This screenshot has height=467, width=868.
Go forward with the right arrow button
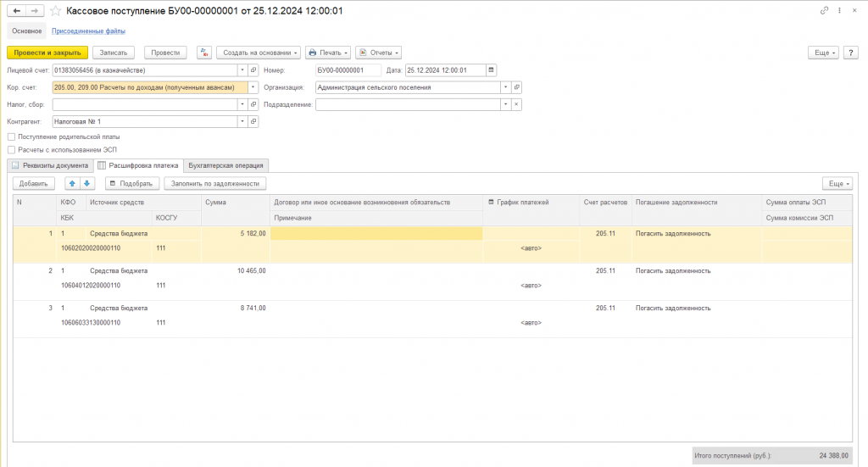click(x=34, y=10)
